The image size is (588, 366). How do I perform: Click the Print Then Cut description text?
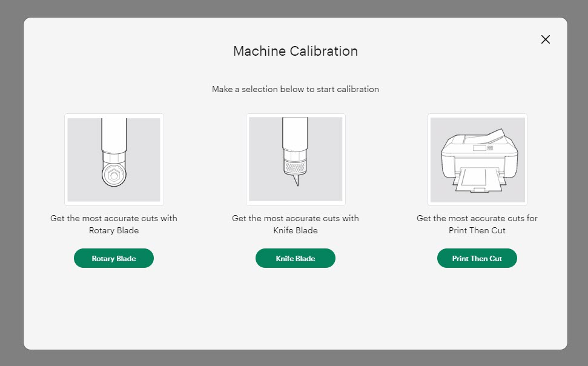477,224
